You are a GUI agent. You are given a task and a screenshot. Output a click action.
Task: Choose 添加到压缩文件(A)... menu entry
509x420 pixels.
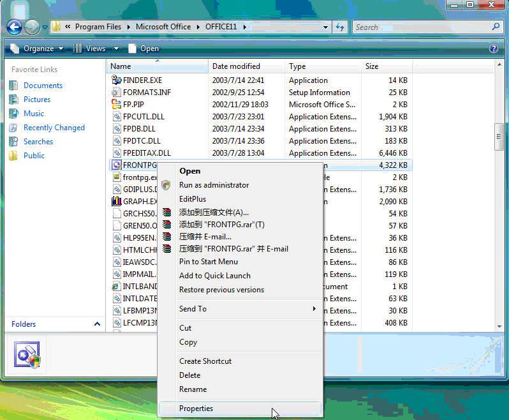click(240, 213)
